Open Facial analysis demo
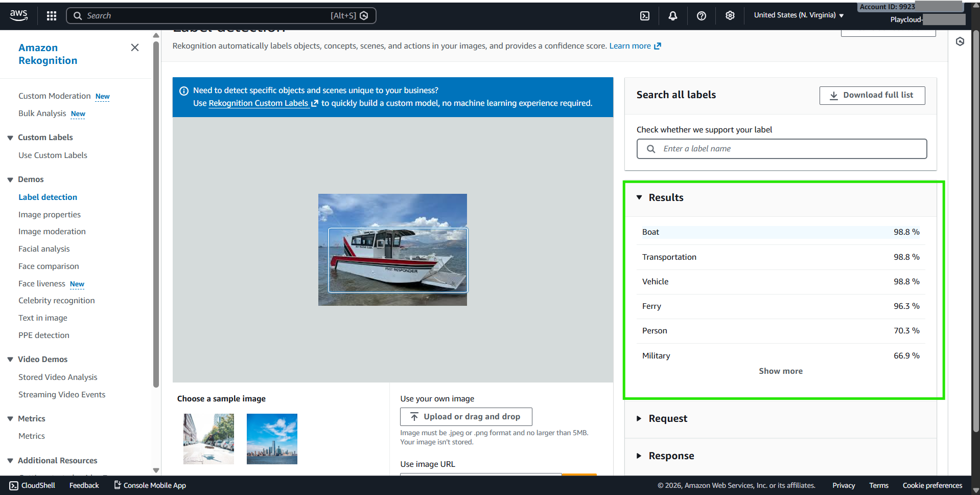The image size is (980, 495). click(x=44, y=249)
